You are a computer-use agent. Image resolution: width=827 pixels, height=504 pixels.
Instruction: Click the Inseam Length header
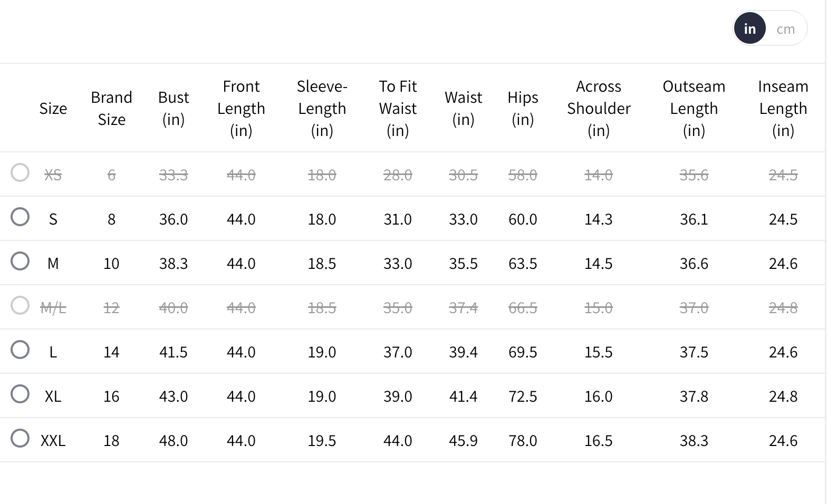(x=783, y=109)
